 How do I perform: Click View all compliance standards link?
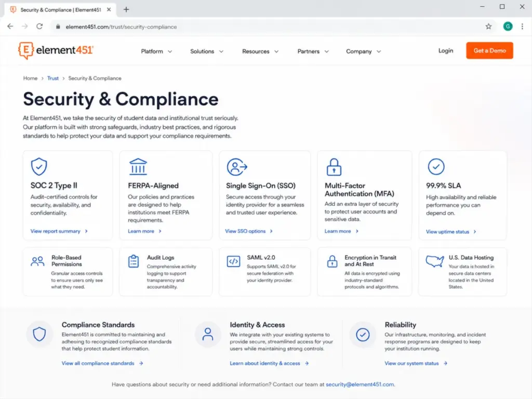(102, 363)
